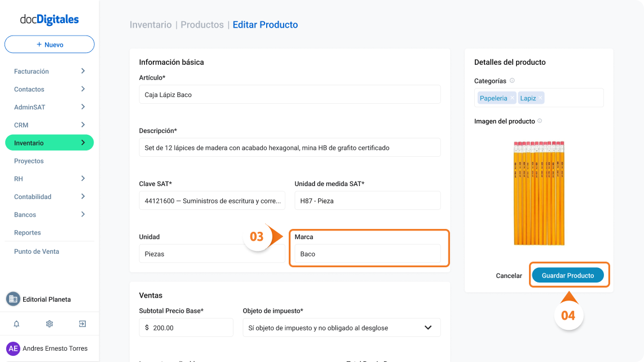The width and height of the screenshot is (644, 362).
Task: Click the Unidad de medida SAT field
Action: click(x=368, y=201)
